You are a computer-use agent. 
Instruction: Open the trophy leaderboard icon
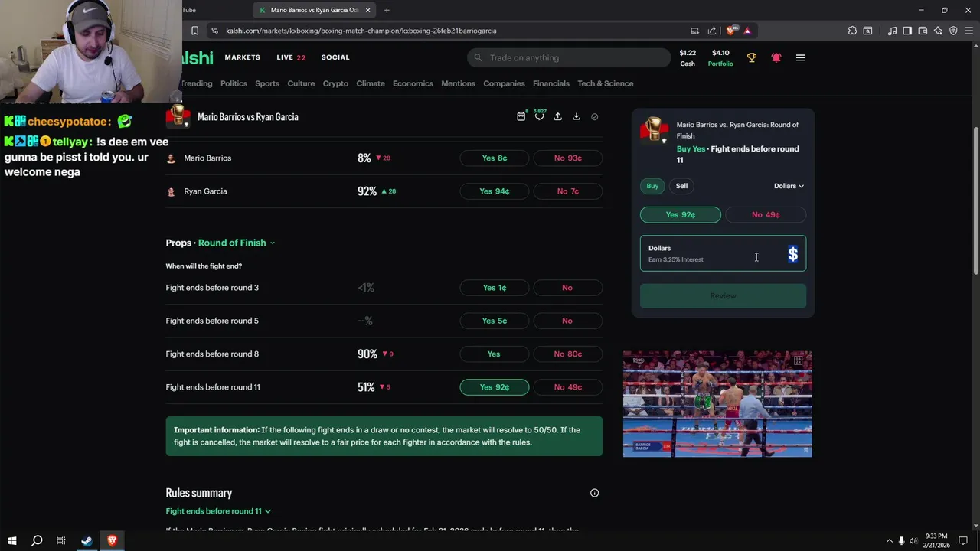pos(752,57)
